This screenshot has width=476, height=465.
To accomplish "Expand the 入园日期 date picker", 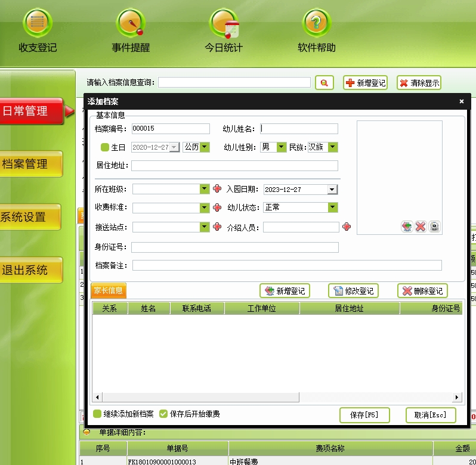I will tap(332, 190).
